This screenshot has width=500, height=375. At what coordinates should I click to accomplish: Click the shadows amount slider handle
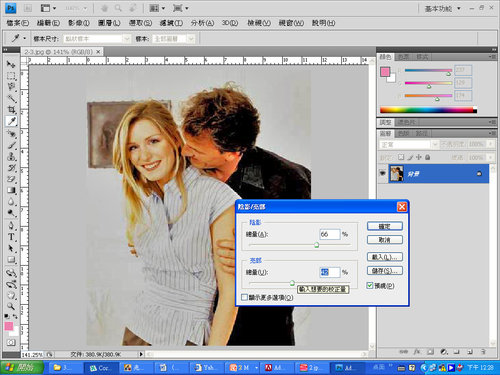[x=317, y=245]
